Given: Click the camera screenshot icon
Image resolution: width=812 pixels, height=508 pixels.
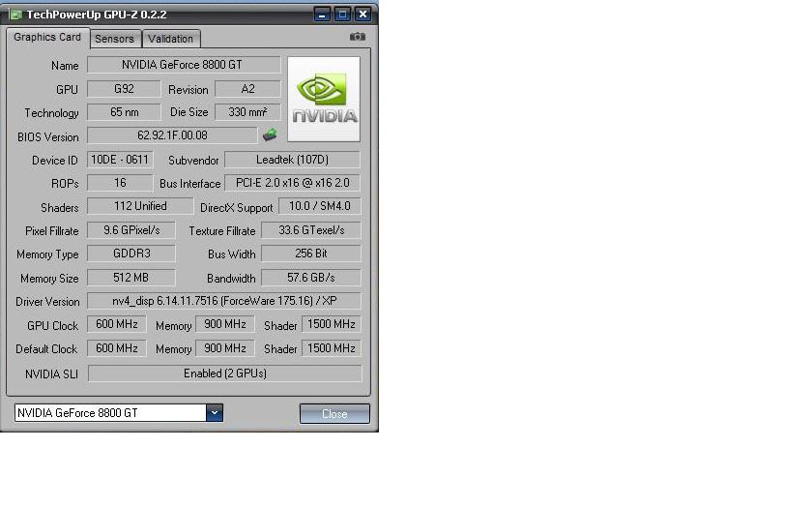Looking at the screenshot, I should coord(358,37).
